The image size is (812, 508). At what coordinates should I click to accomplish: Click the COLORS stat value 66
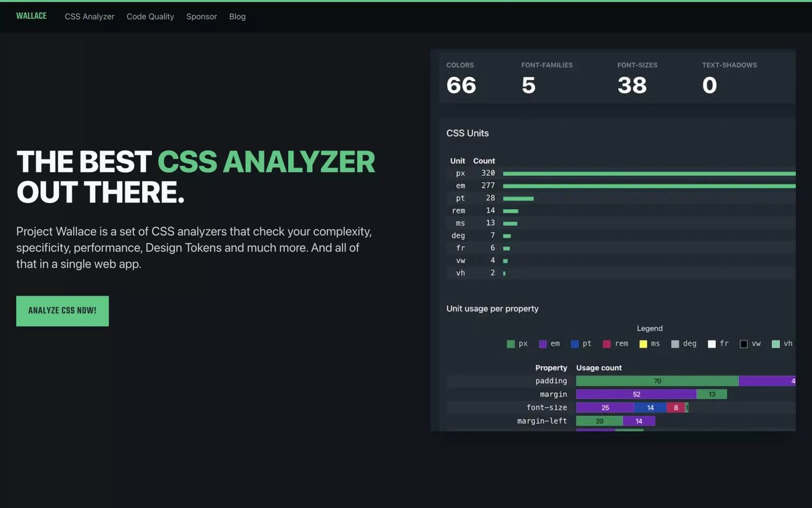(461, 85)
